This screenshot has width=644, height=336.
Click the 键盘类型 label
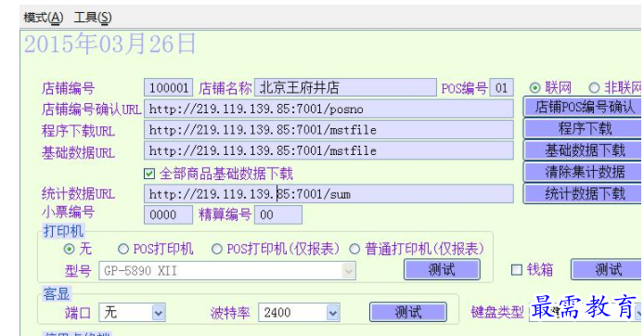pyautogui.click(x=497, y=313)
